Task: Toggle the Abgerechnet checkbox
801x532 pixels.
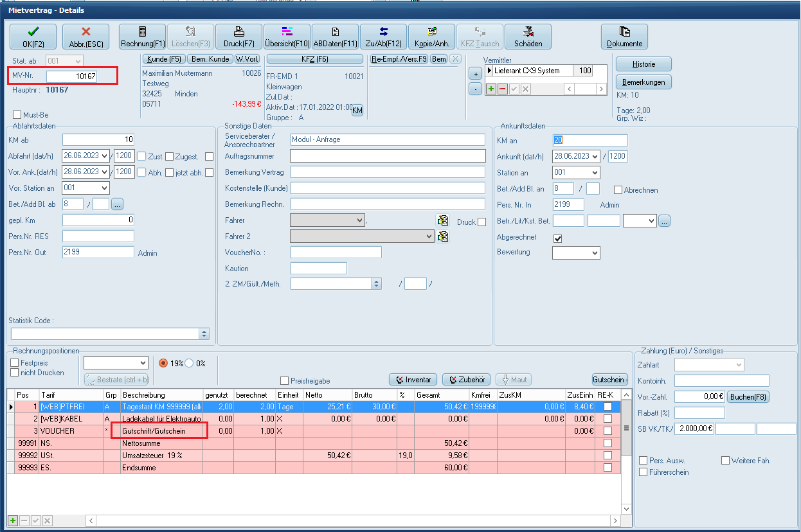Action: (558, 238)
